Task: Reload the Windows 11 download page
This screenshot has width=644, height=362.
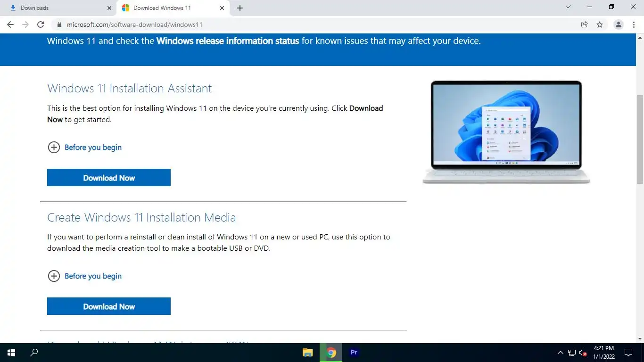Action: coord(41,25)
